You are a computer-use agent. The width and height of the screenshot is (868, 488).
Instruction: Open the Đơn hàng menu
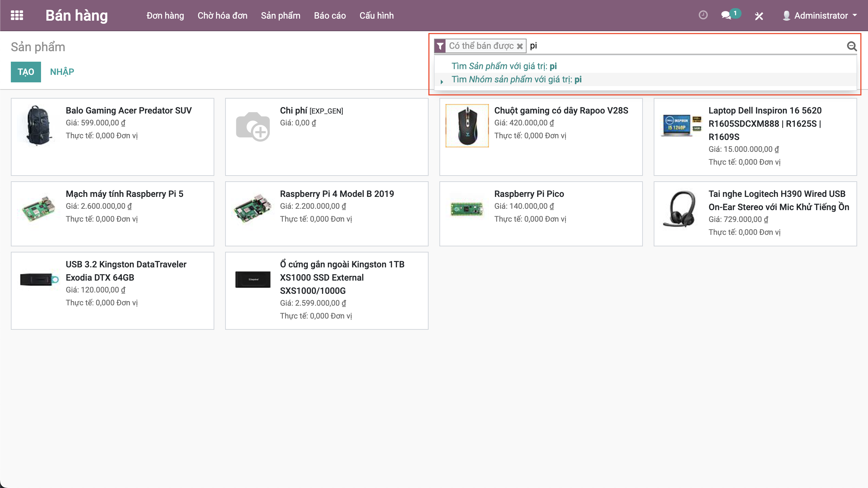tap(165, 16)
